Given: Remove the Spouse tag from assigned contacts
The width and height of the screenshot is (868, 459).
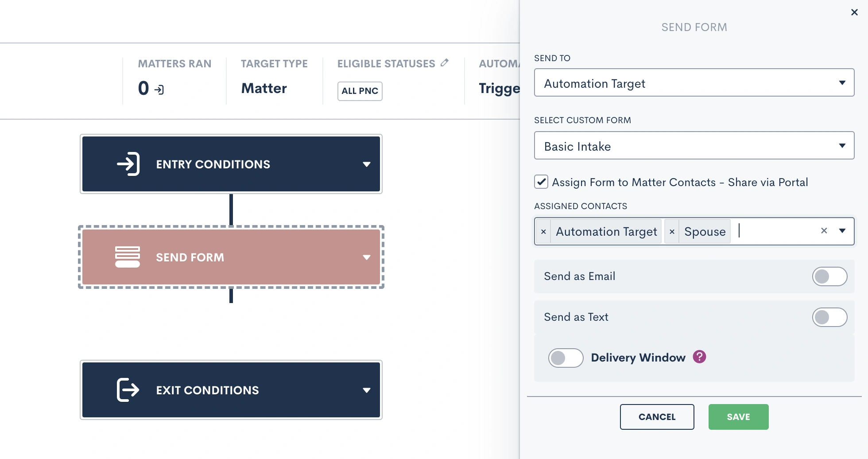Looking at the screenshot, I should point(672,231).
